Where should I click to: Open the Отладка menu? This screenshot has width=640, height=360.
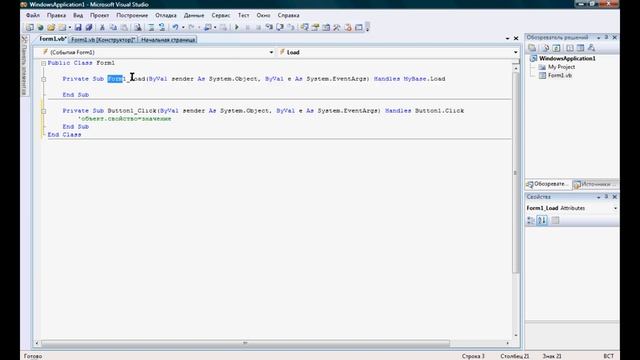(x=166, y=15)
